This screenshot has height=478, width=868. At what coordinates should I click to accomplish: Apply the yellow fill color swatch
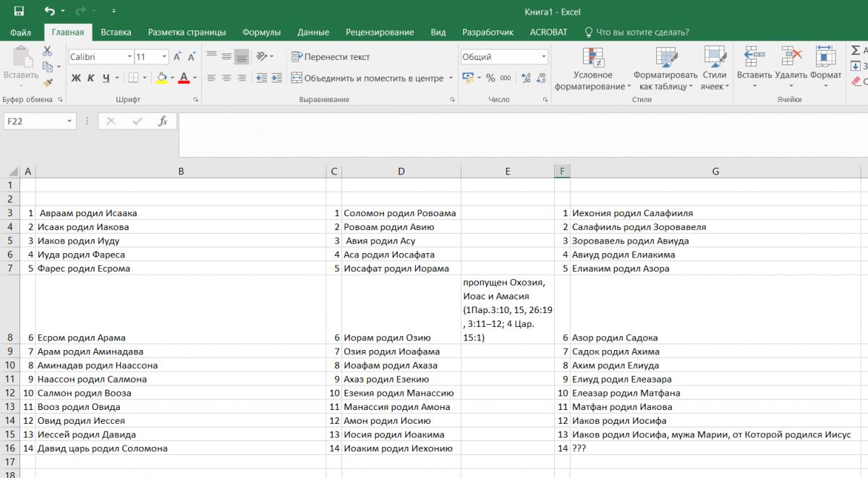[x=161, y=78]
